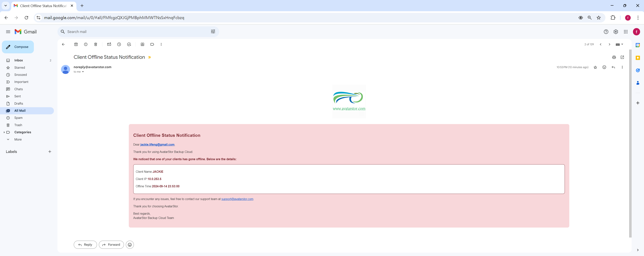Open the Spam folder

coord(18,118)
